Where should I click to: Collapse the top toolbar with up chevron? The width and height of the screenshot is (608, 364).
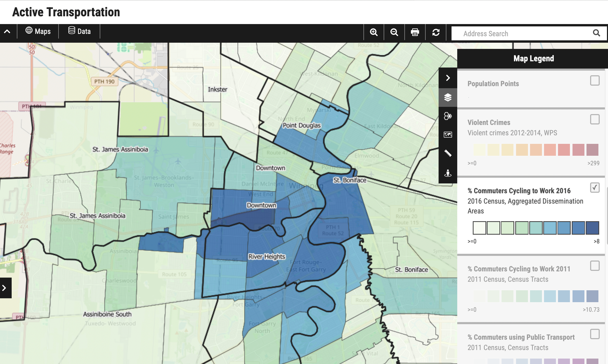(7, 32)
